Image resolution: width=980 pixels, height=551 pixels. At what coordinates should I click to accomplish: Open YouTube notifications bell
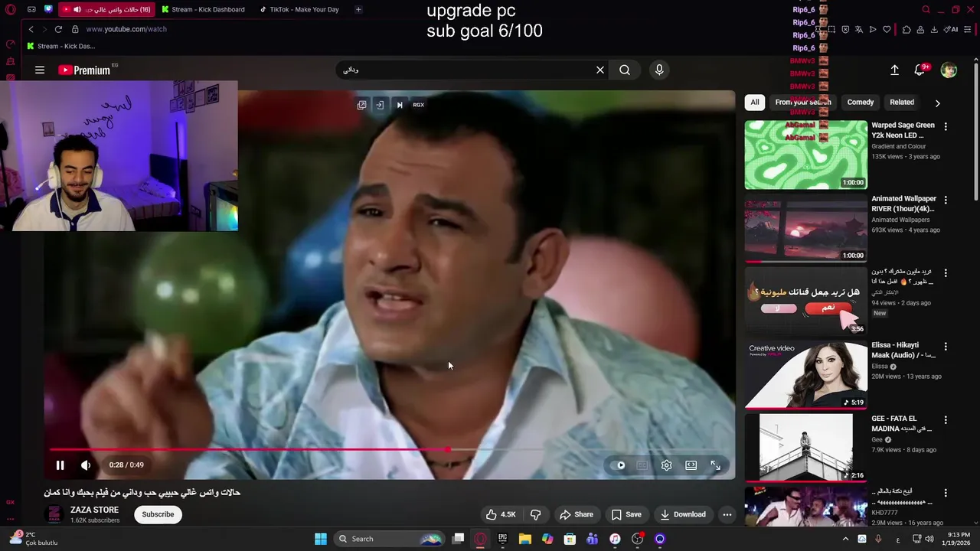click(x=920, y=70)
